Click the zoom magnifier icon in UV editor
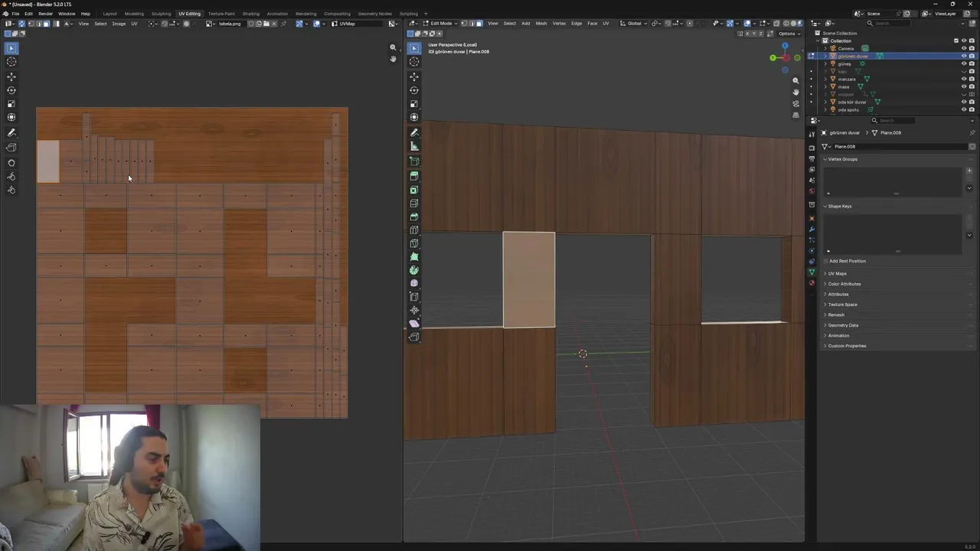 click(394, 47)
